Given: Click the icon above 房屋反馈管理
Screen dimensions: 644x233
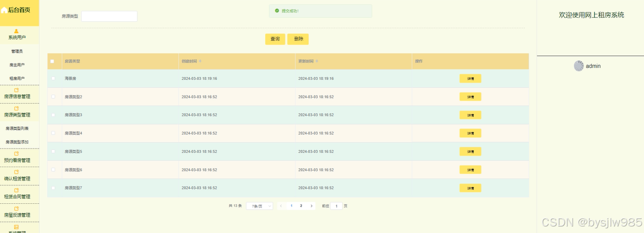Looking at the screenshot, I should pyautogui.click(x=17, y=208).
